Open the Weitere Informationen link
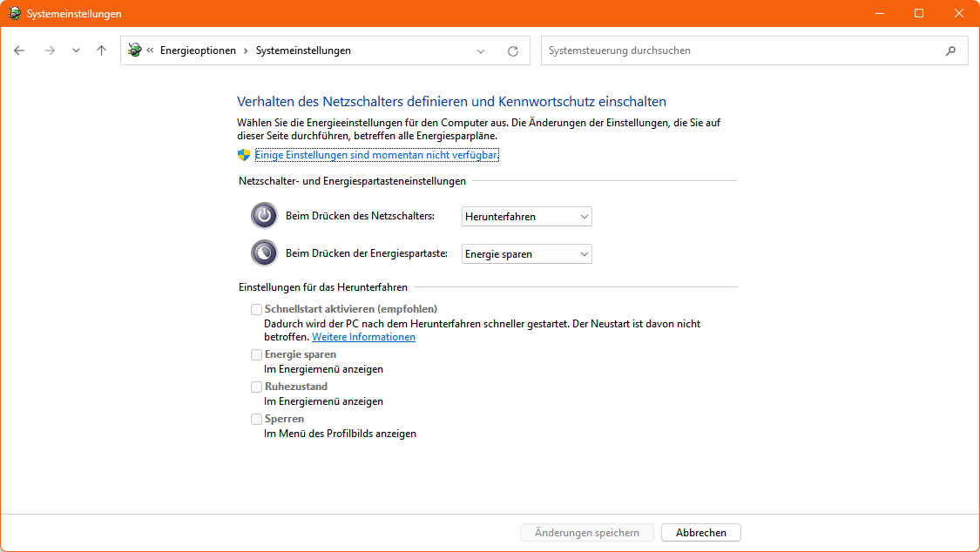 [x=364, y=337]
